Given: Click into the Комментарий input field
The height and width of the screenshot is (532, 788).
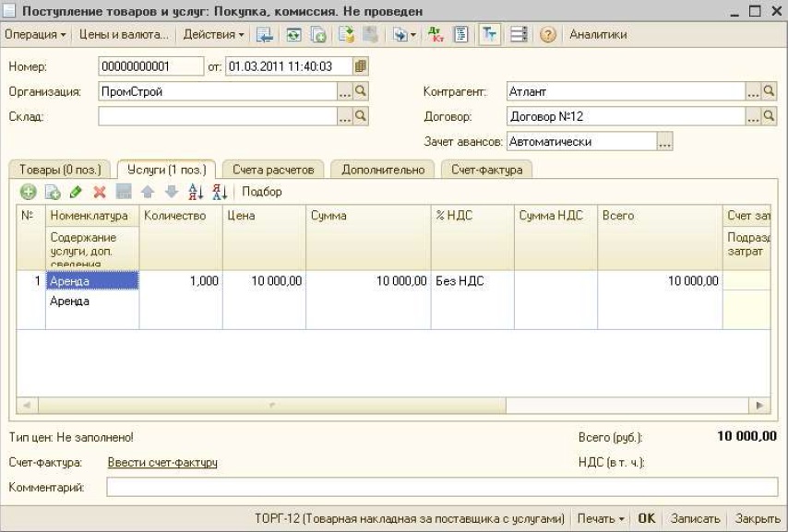Looking at the screenshot, I should 441,487.
